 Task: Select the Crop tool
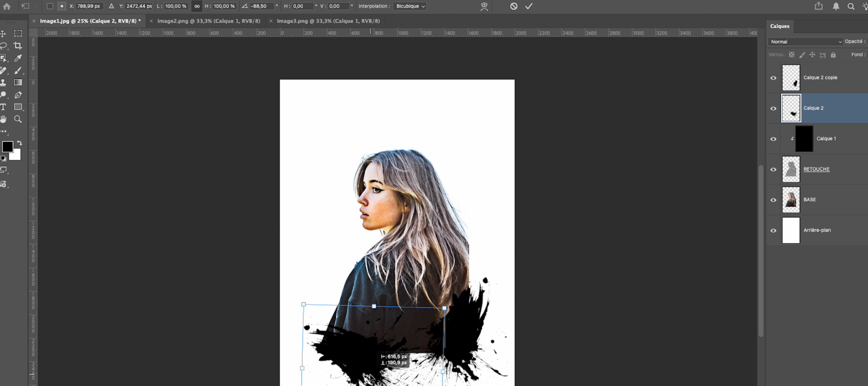(x=18, y=46)
